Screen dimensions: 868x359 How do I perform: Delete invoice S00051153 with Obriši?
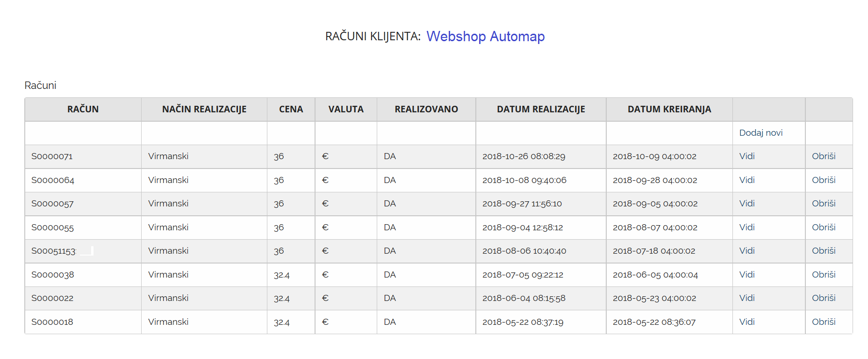click(824, 251)
